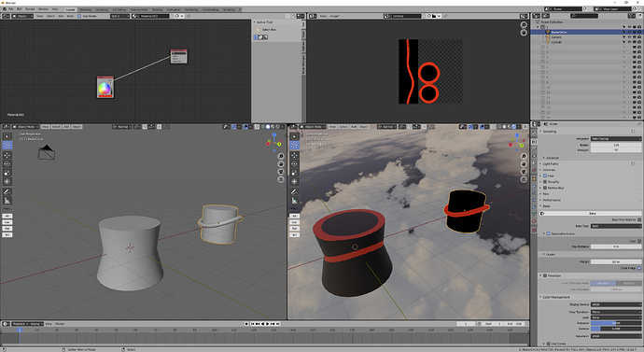Click the Select menu in right viewport header
This screenshot has height=352, width=644.
343,127
